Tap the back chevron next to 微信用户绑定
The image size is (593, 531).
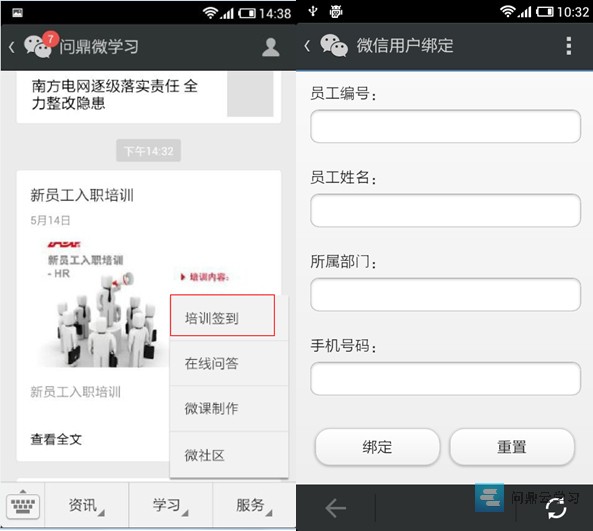click(x=307, y=46)
